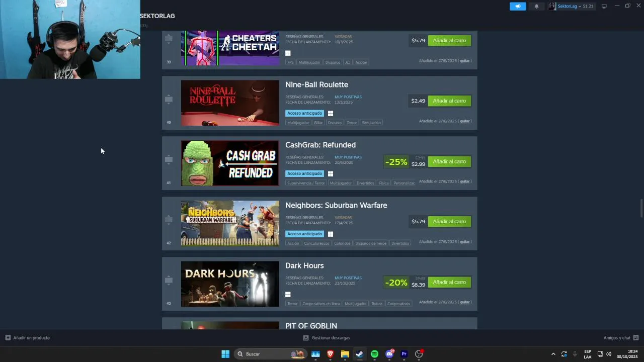This screenshot has width=644, height=362.
Task: Open the Nine-Ball Roulette game thumbnail
Action: (x=230, y=103)
